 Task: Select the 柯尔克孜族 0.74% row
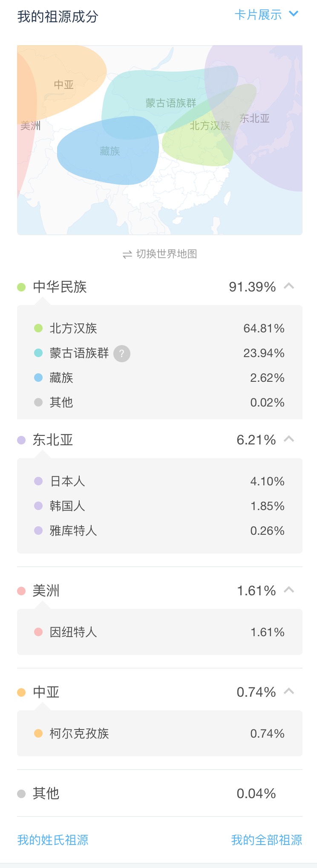[x=160, y=733]
